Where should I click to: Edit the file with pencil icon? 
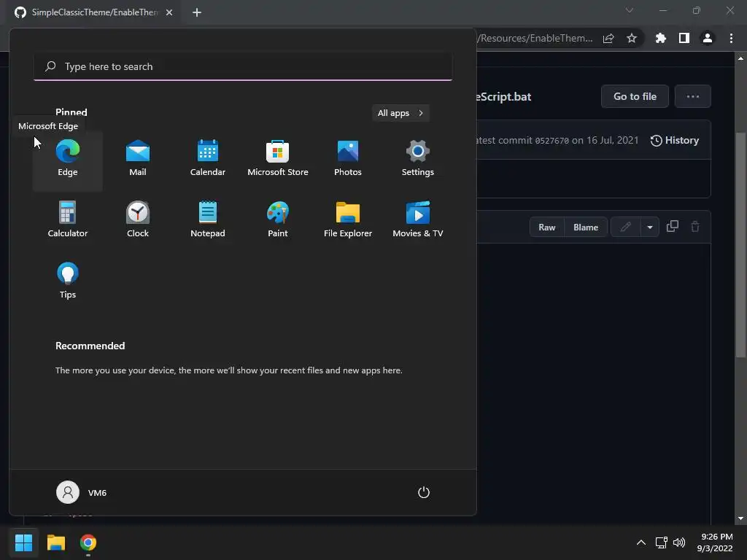625,227
